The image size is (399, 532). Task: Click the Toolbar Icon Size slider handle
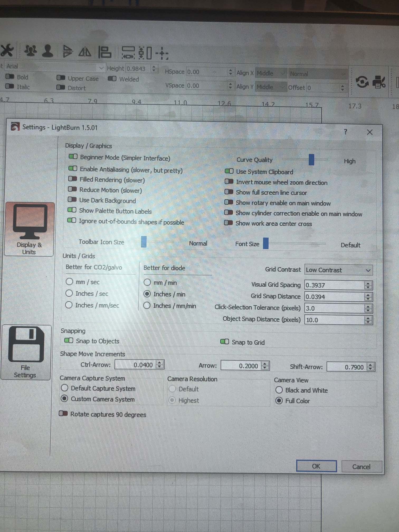[144, 242]
